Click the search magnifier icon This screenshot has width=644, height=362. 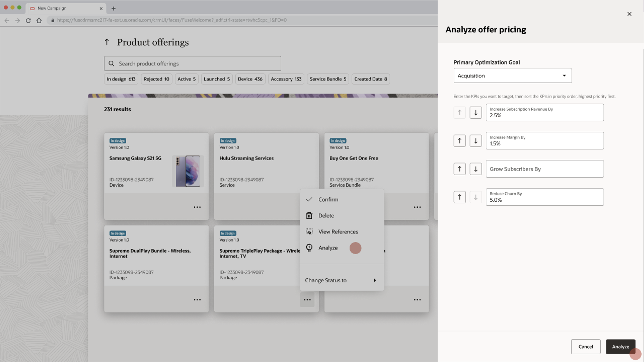coord(112,64)
